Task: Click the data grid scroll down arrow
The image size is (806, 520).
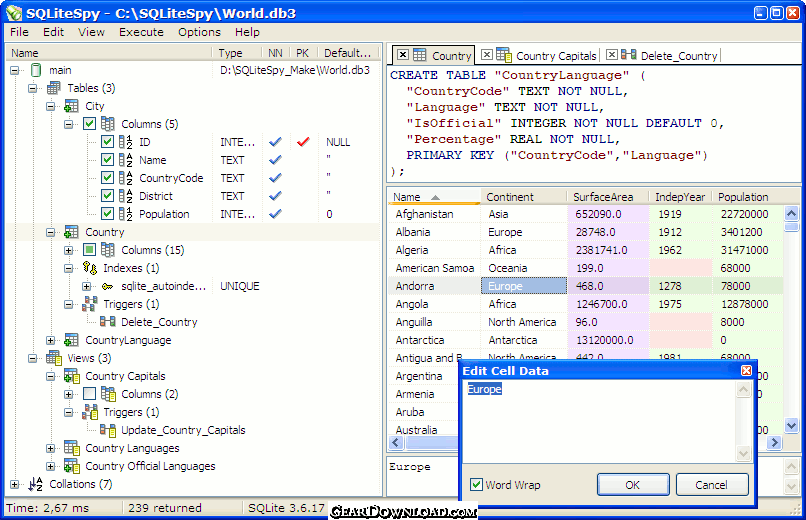Action: tap(792, 425)
